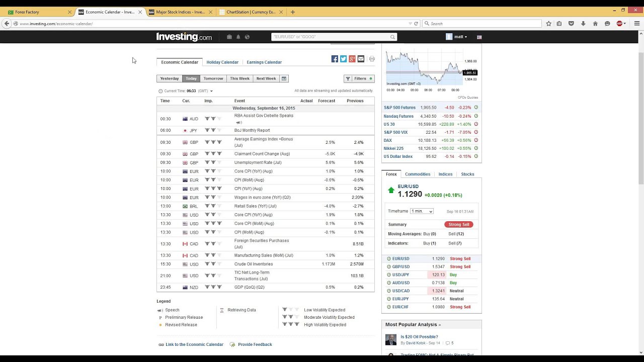Share the calendar by email icon
Image resolution: width=644 pixels, height=362 pixels.
click(361, 59)
